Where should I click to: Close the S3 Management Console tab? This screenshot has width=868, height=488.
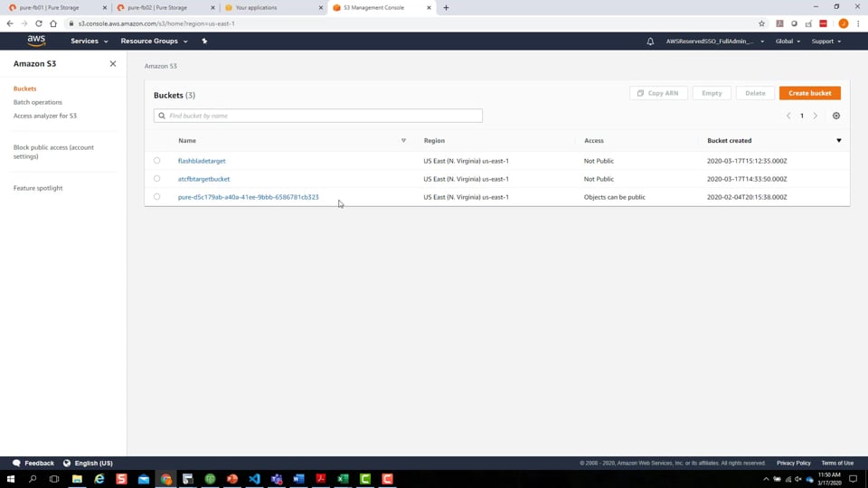click(429, 8)
